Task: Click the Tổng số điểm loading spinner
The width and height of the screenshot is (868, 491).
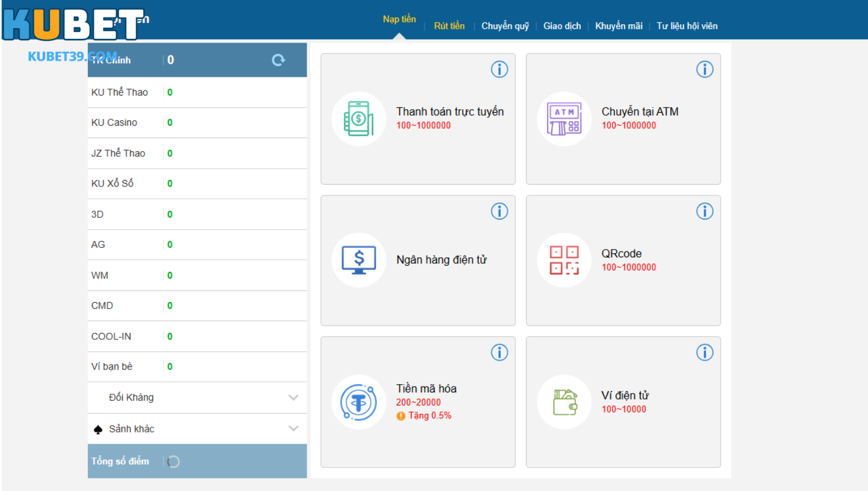Action: pyautogui.click(x=173, y=461)
